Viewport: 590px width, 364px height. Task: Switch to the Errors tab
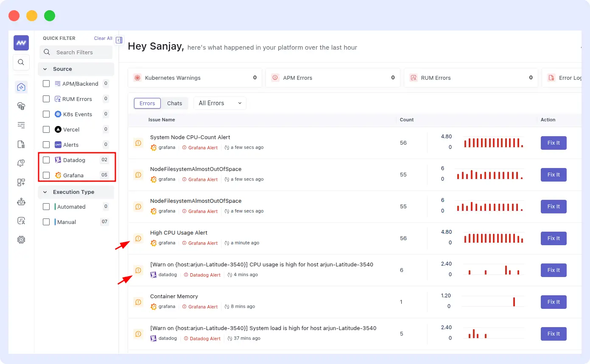(x=147, y=103)
